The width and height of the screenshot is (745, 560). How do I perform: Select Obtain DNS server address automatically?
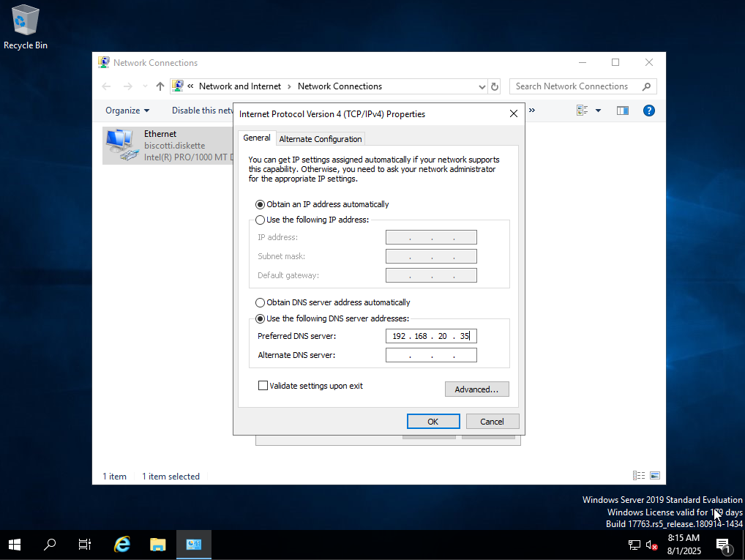click(x=261, y=302)
